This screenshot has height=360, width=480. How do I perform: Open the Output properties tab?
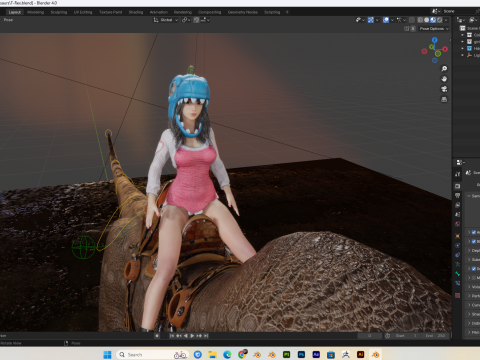(458, 195)
